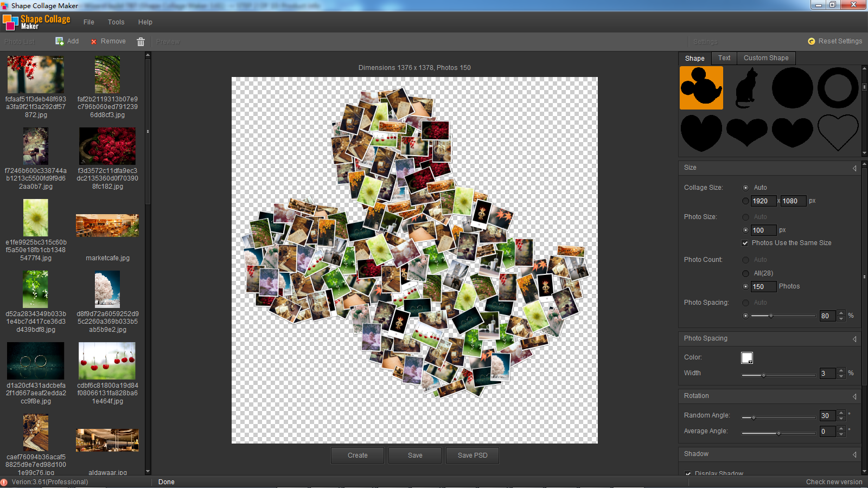Click the trash can icon
Viewport: 868px width, 488px height.
[141, 42]
